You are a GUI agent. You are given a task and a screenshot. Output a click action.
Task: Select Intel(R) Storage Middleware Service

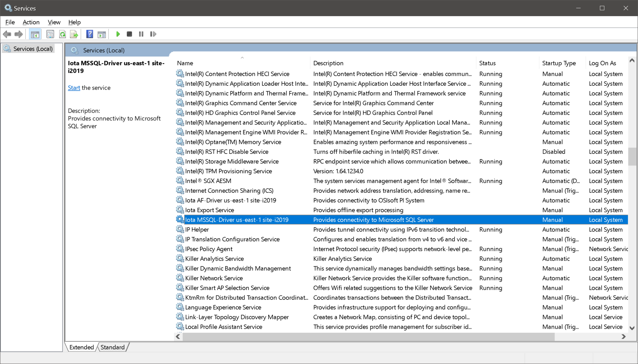click(x=401, y=161)
